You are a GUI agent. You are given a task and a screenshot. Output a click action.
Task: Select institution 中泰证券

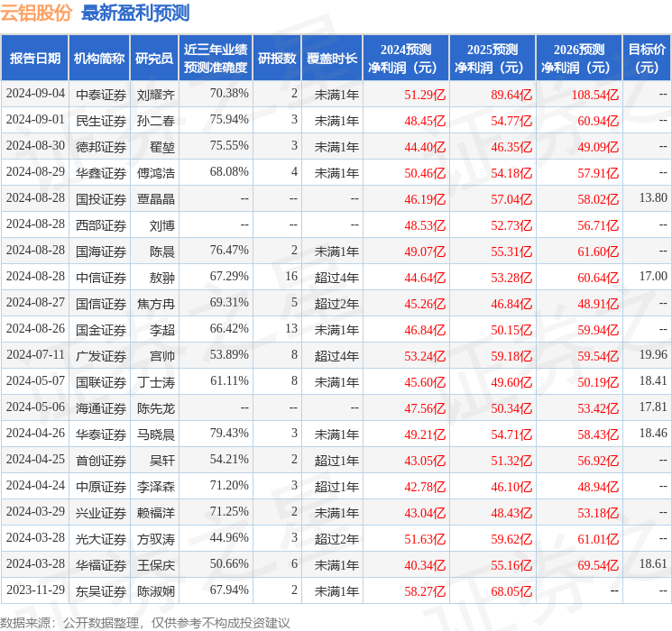click(x=101, y=95)
